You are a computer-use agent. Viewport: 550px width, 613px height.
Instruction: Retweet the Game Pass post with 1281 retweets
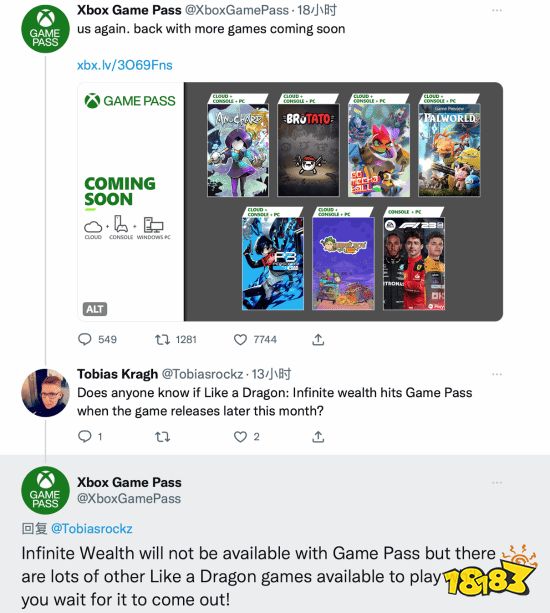click(162, 339)
